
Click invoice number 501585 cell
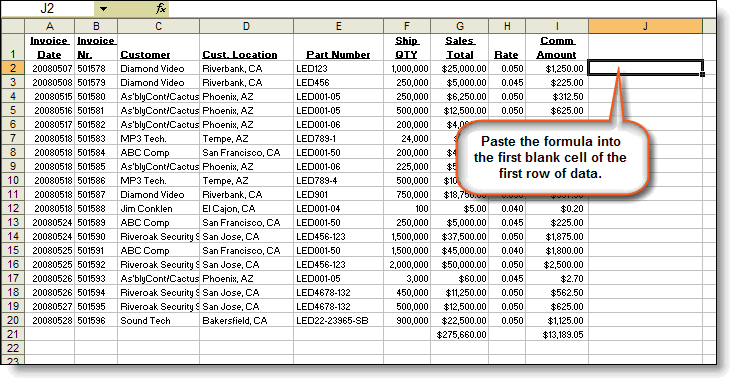96,166
